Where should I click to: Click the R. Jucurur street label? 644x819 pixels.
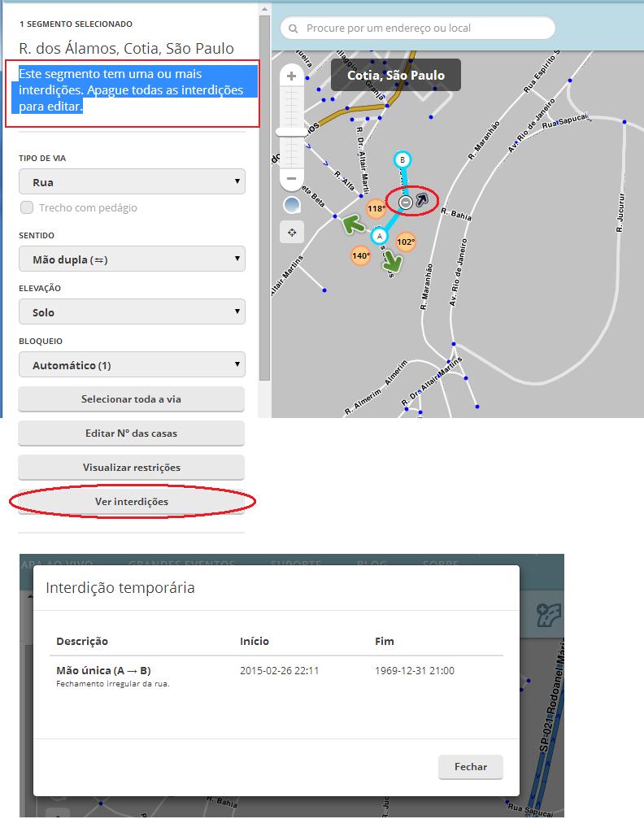[x=620, y=213]
